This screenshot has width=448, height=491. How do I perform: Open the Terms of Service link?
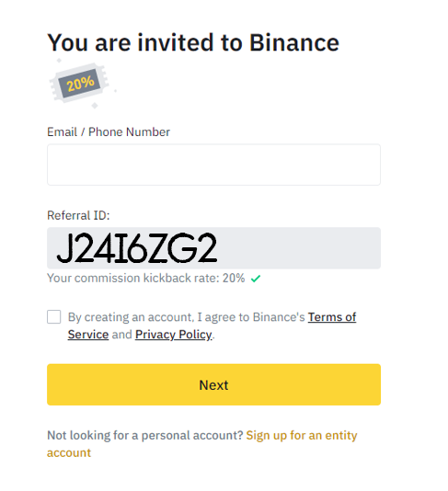click(x=332, y=317)
